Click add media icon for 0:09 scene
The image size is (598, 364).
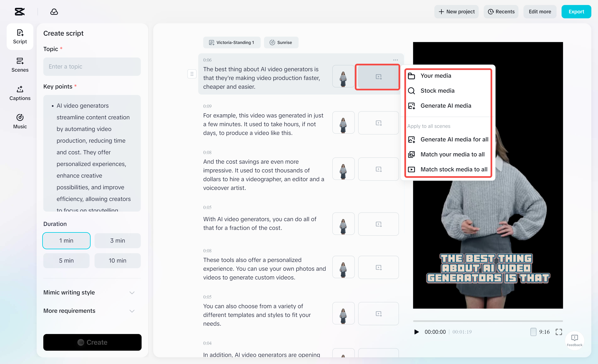click(378, 123)
